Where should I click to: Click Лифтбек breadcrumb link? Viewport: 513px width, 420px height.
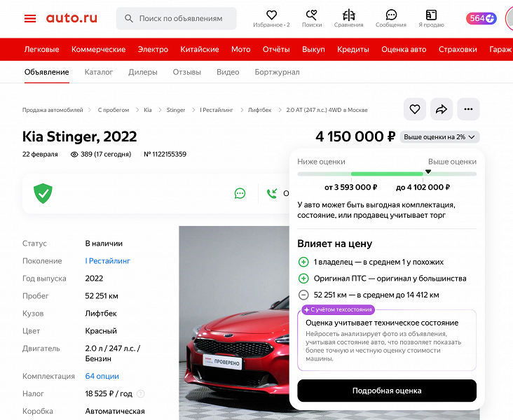click(x=259, y=110)
